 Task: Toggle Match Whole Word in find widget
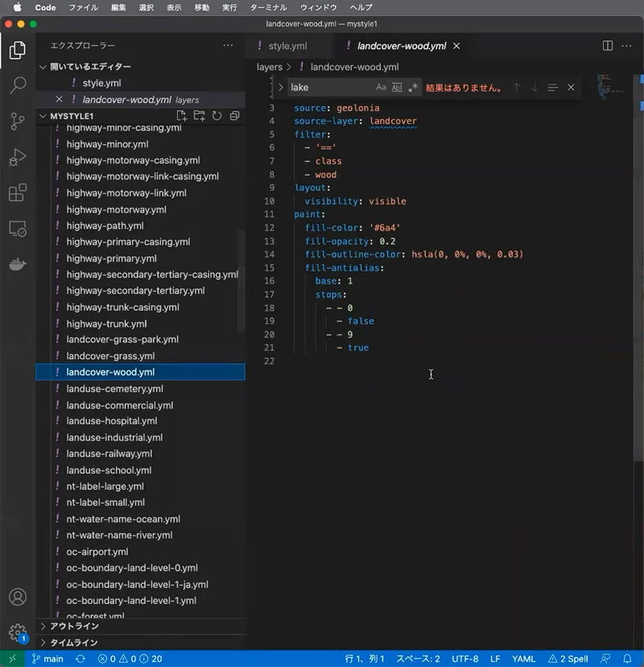[x=397, y=87]
